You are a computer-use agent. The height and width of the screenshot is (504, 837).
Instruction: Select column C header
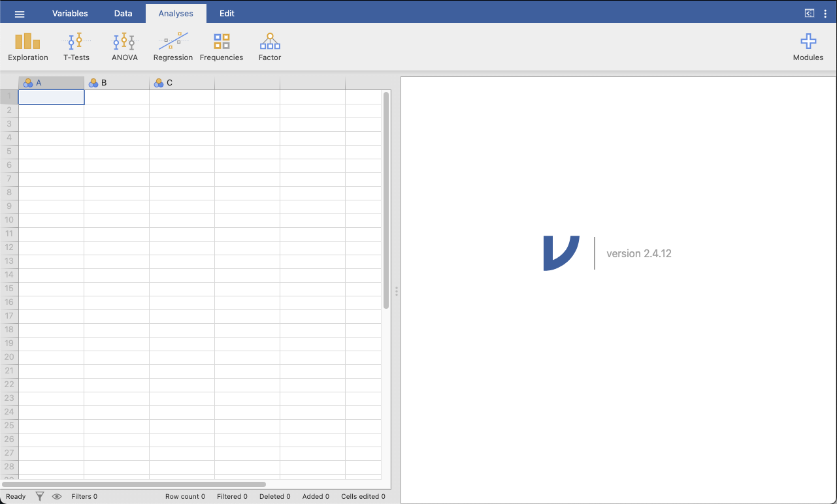(182, 83)
